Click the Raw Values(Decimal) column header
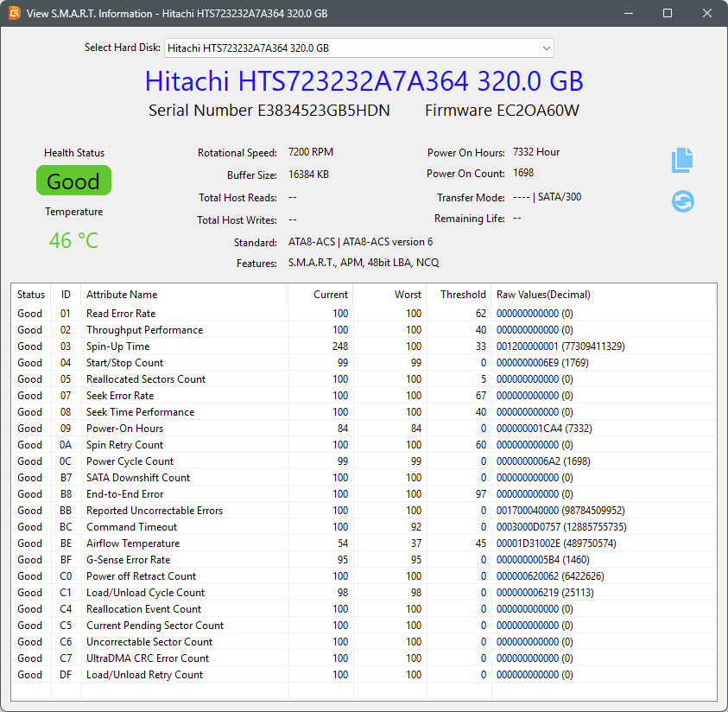Screen dimensions: 728x712 [x=603, y=295]
